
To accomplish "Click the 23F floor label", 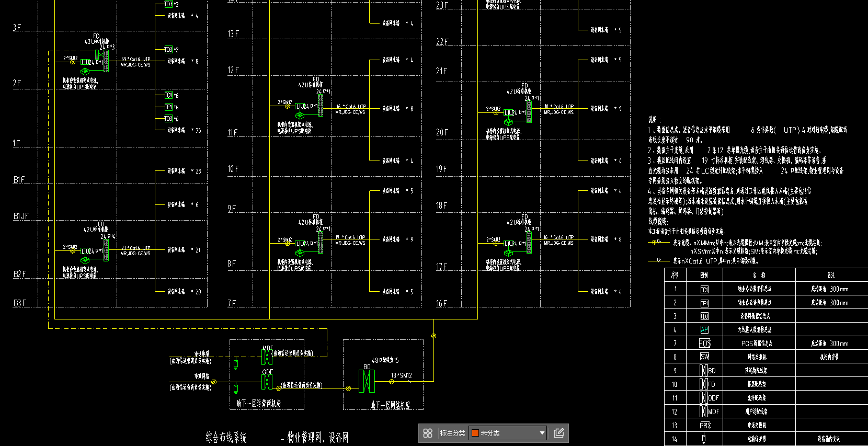I will tap(442, 5).
